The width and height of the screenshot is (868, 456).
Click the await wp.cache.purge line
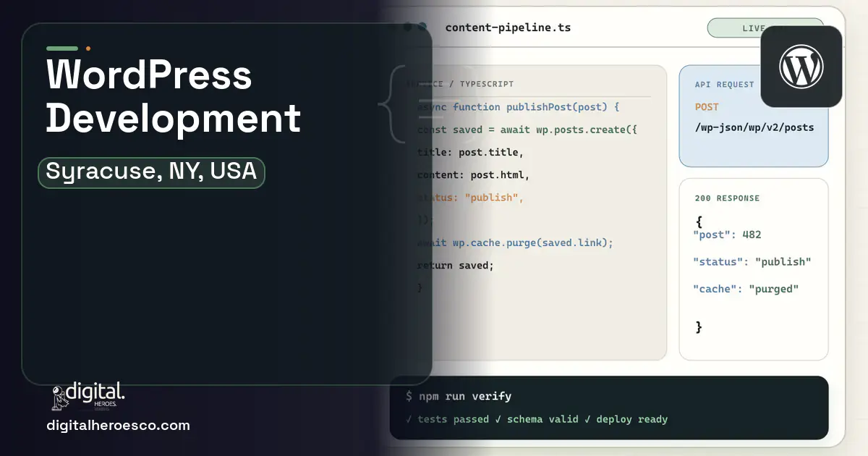(x=515, y=242)
